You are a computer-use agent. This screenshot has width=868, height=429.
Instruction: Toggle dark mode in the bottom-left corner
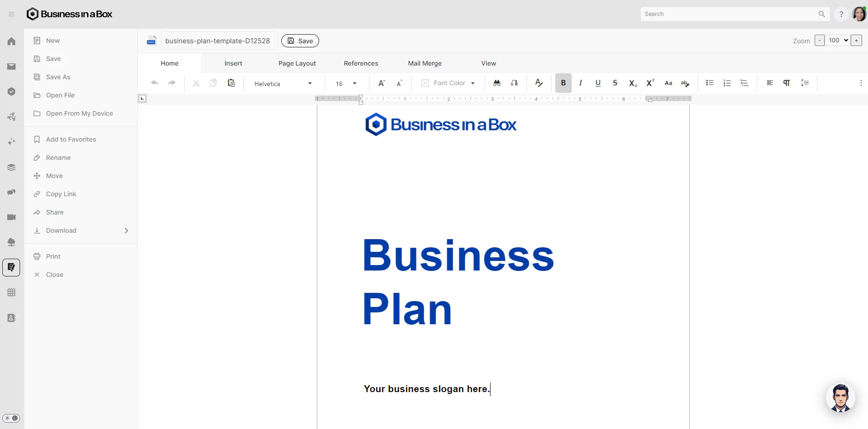tap(11, 418)
